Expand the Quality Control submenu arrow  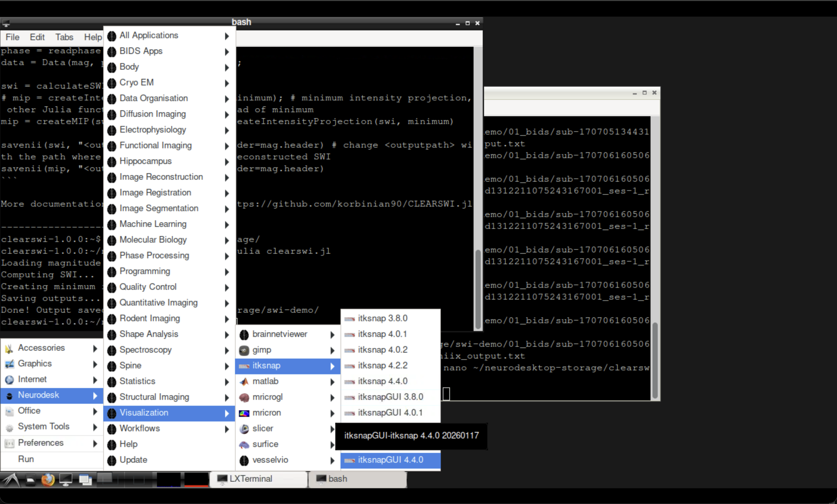coord(227,287)
